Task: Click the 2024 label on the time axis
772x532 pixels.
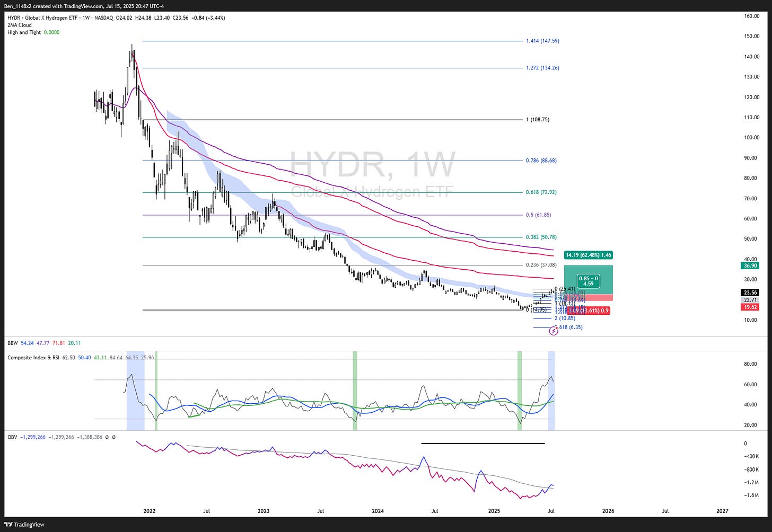Action: tap(378, 511)
